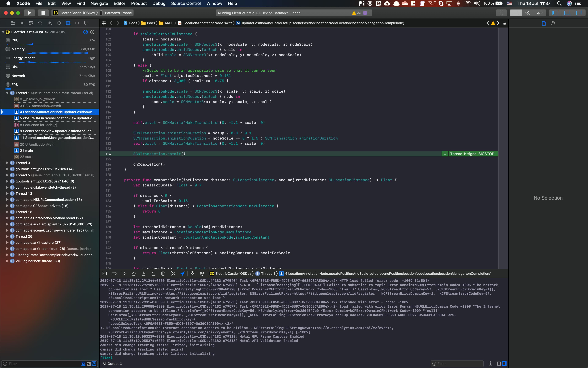Open the Symbol navigator hierarchy icon

pyautogui.click(x=31, y=23)
